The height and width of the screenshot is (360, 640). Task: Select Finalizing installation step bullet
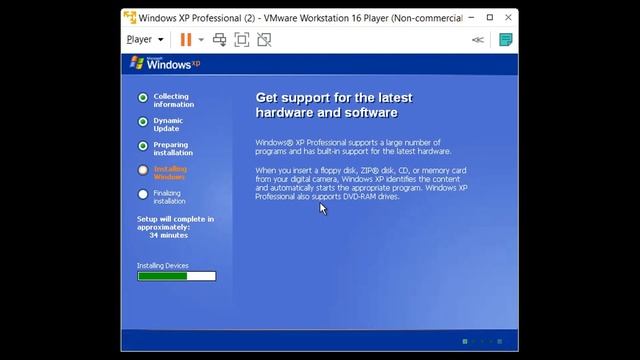[143, 194]
